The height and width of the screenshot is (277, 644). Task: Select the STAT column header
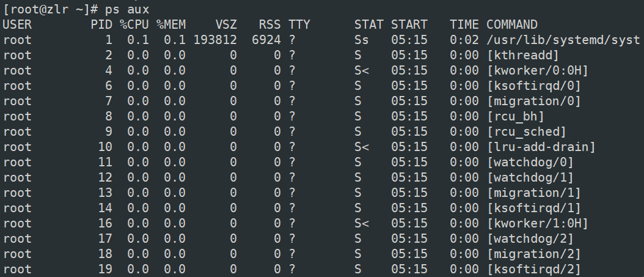point(369,24)
